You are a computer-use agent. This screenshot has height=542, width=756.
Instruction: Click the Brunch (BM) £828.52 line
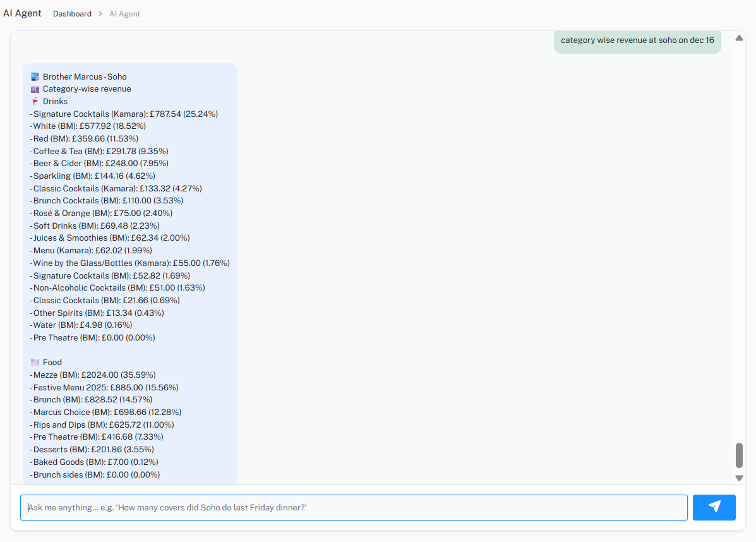pos(91,400)
